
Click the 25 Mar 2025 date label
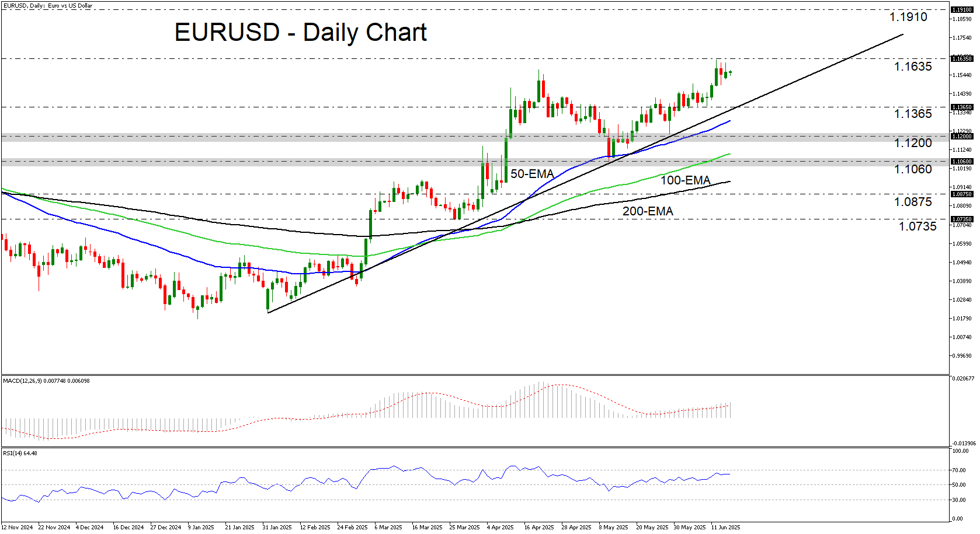(x=464, y=528)
